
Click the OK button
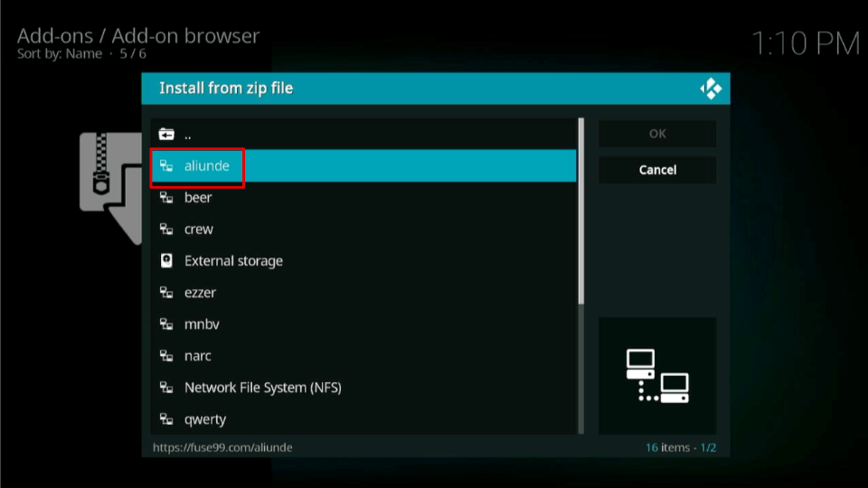click(x=657, y=134)
